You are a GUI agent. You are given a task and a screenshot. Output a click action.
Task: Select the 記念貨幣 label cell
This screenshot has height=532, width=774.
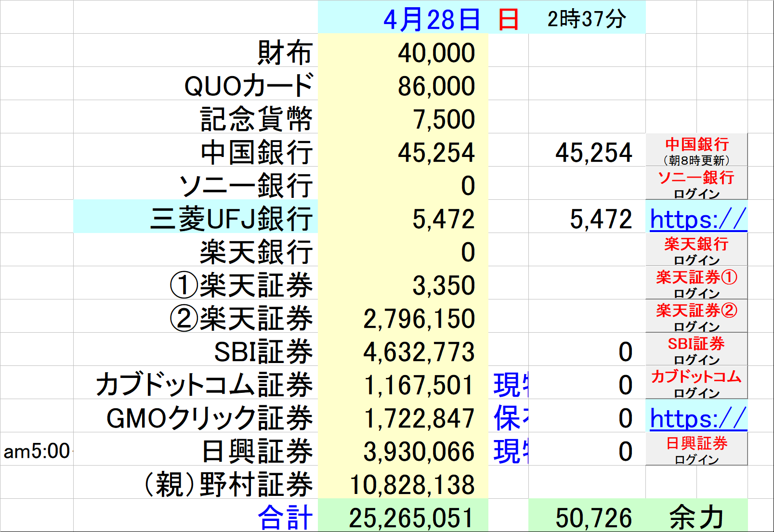[196, 117]
